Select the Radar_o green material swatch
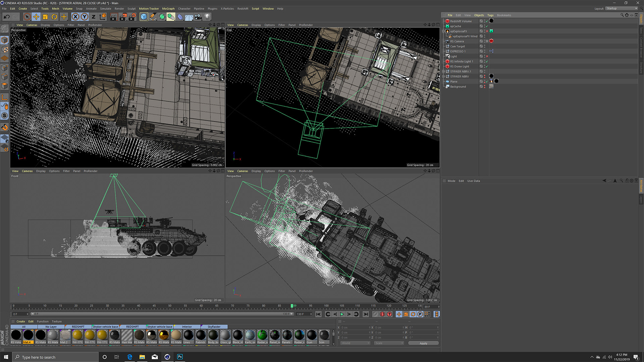Image resolution: width=644 pixels, height=362 pixels. (262, 337)
